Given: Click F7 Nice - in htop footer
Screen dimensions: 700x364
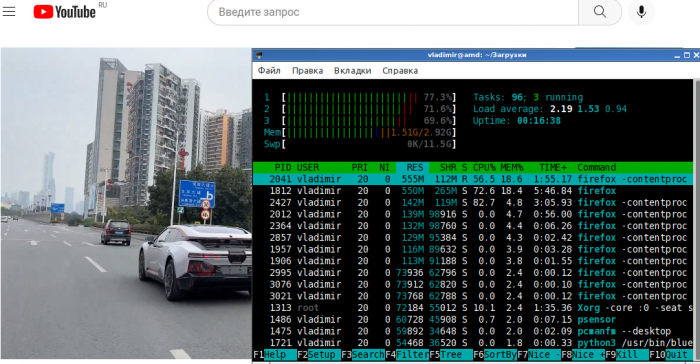Looking at the screenshot, I should pyautogui.click(x=539, y=355).
